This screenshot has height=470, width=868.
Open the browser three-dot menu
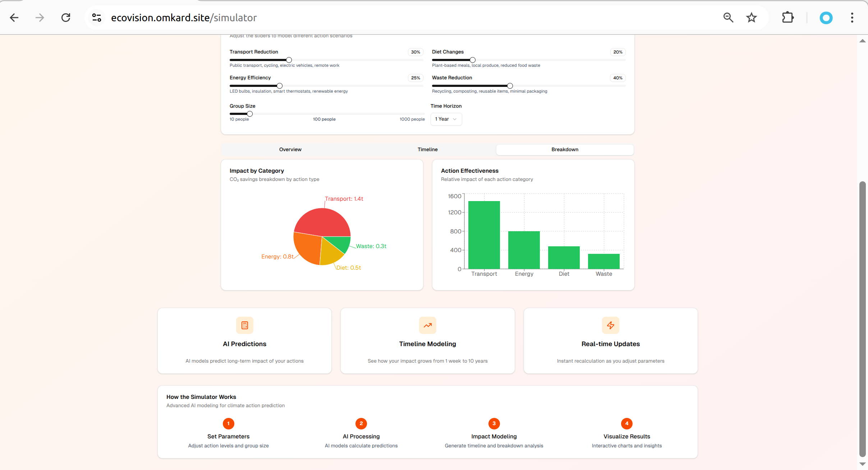[x=852, y=18]
